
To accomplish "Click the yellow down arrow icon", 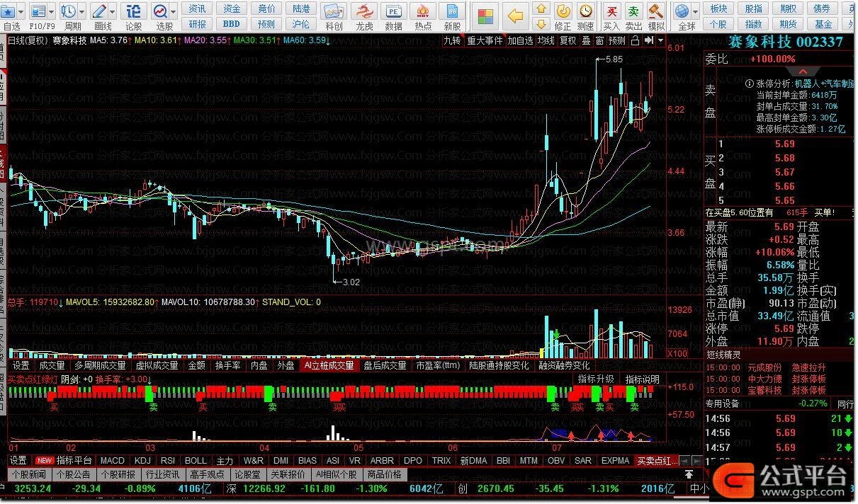I will point(541,25).
